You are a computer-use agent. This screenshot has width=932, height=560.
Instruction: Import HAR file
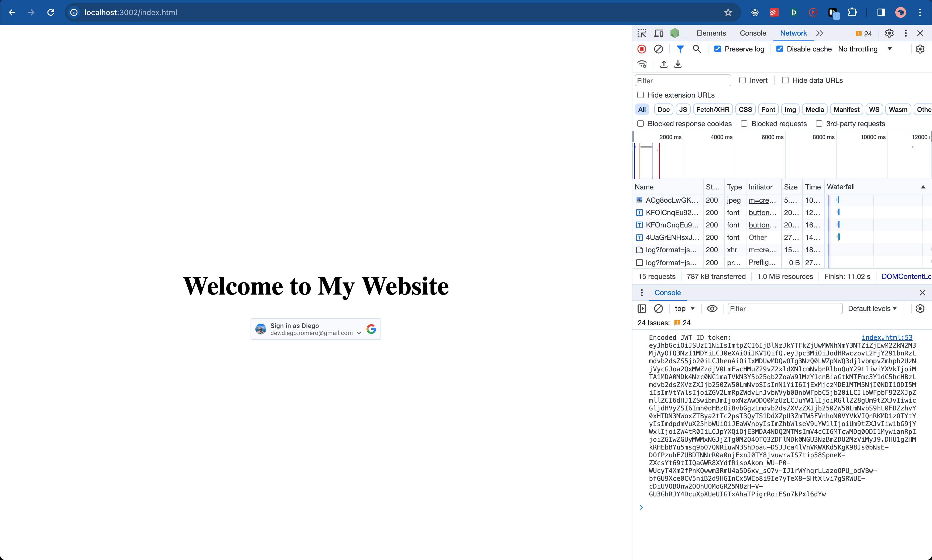663,64
